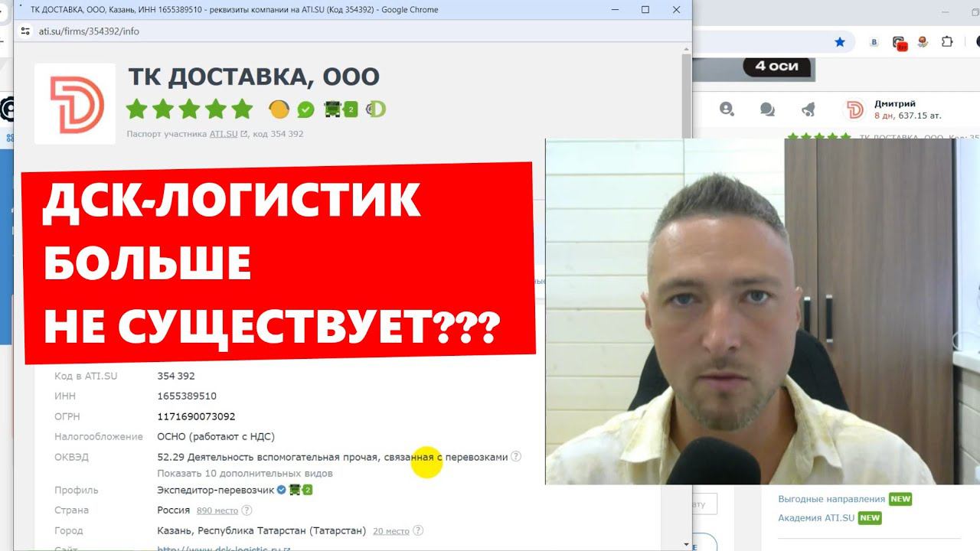
Task: Open 'Выгодные направления' link in back window
Action: click(x=831, y=499)
